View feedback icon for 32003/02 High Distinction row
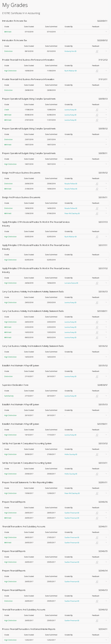This screenshot has height=644, width=111. tap(97, 455)
